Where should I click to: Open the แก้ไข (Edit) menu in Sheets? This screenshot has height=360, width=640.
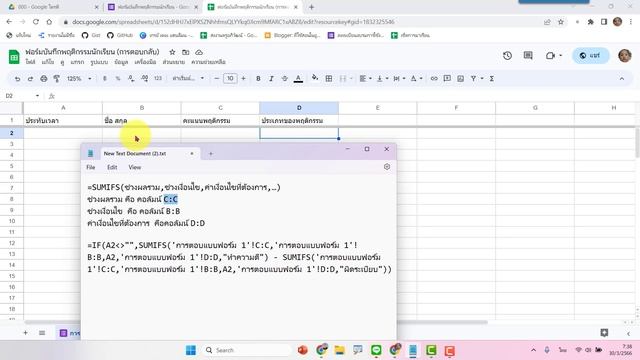pyautogui.click(x=48, y=62)
